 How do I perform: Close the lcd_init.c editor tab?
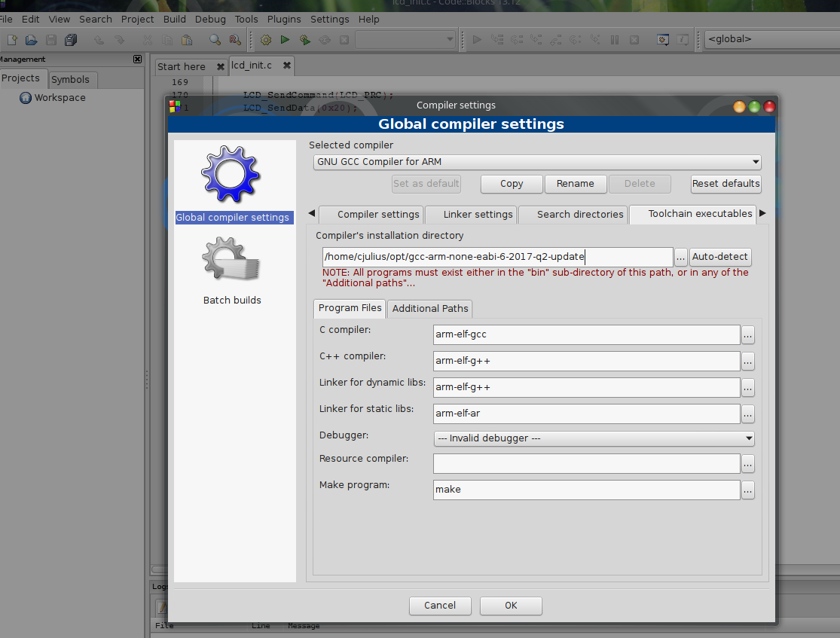pos(287,66)
